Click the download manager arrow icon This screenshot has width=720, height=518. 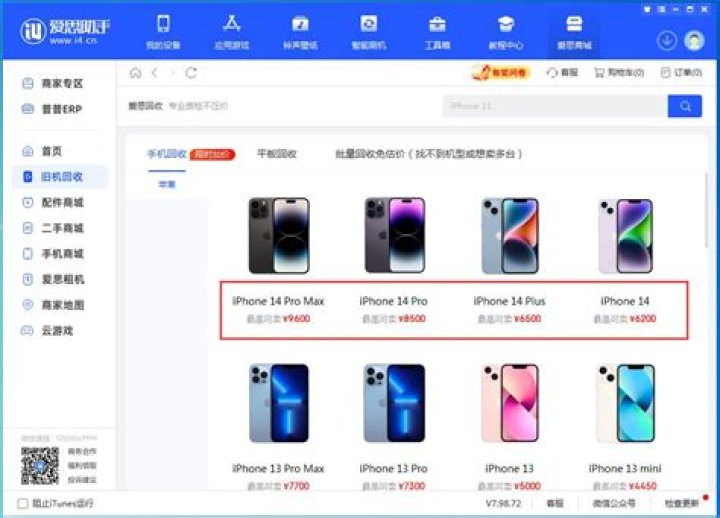click(667, 40)
